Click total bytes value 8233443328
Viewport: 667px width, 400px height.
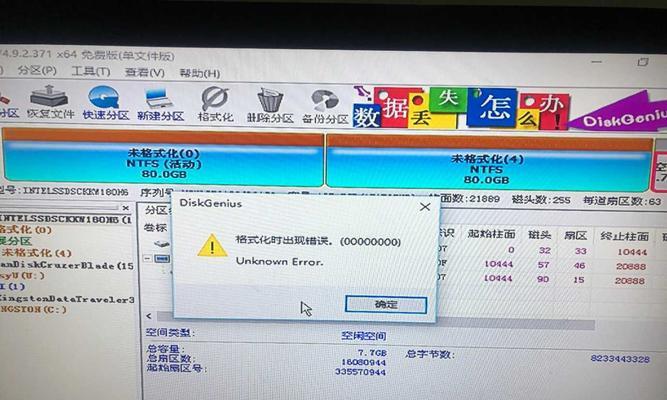pos(620,359)
